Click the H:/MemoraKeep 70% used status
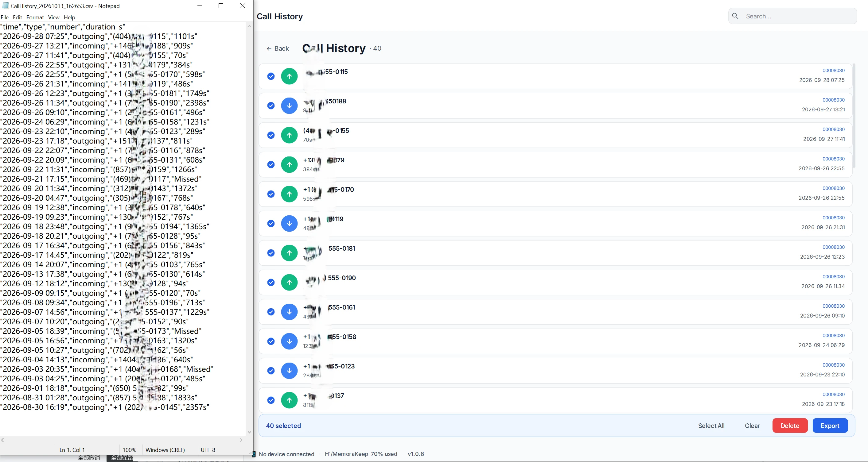 [361, 454]
